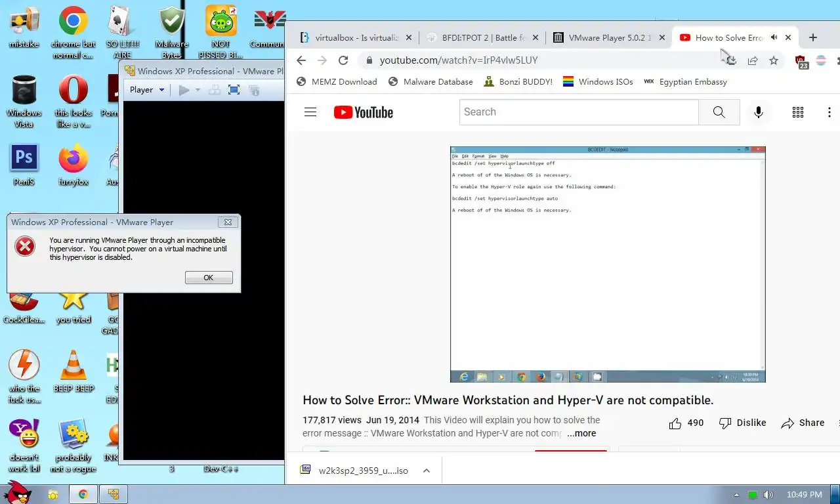Open the w2k3sp2_3959 iso download item
The image size is (840, 504).
coord(354,471)
